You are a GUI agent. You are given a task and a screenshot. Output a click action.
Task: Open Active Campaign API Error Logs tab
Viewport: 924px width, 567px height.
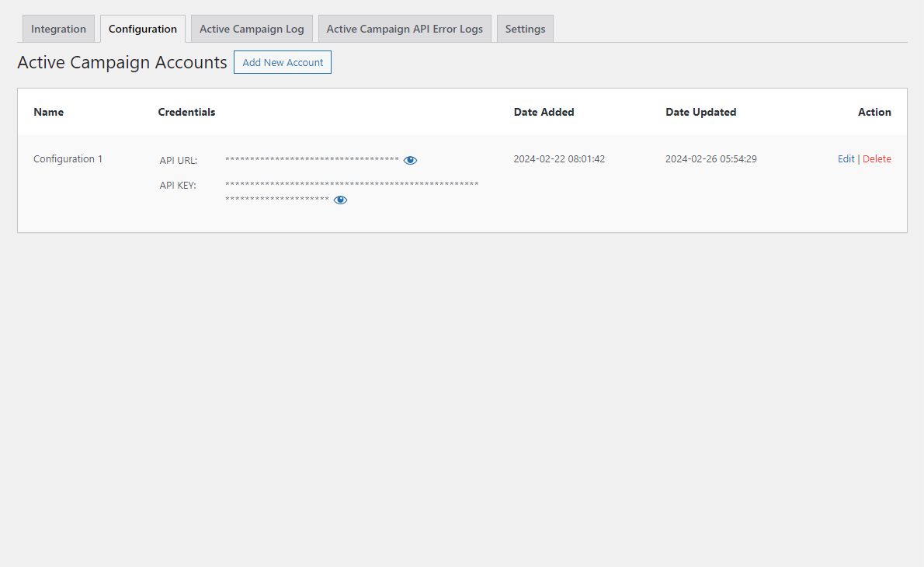pos(405,29)
